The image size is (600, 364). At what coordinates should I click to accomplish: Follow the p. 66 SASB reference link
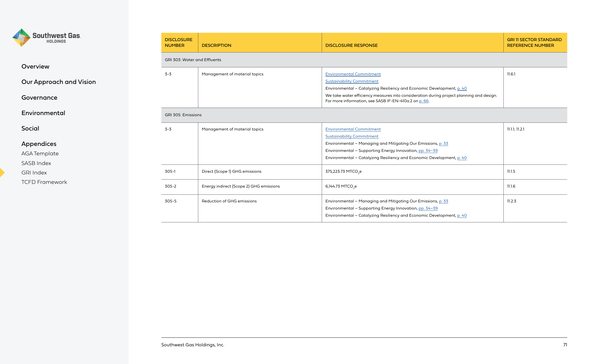pos(424,101)
